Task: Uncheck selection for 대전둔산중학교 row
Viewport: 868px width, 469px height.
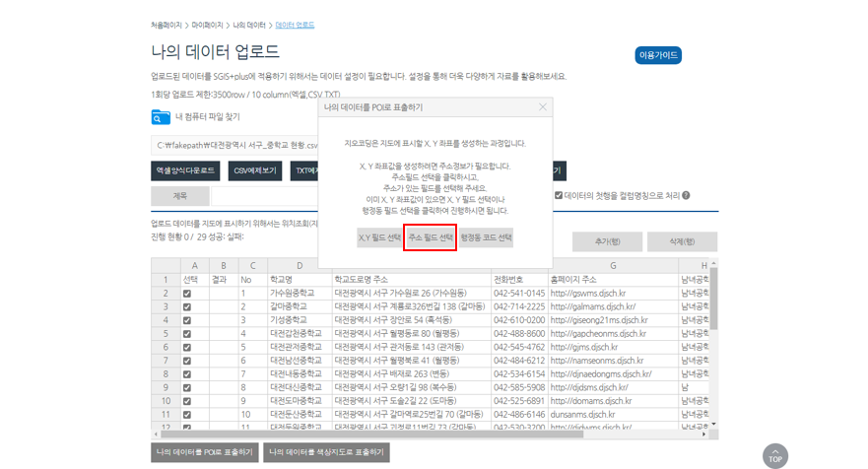Action: pos(187,415)
